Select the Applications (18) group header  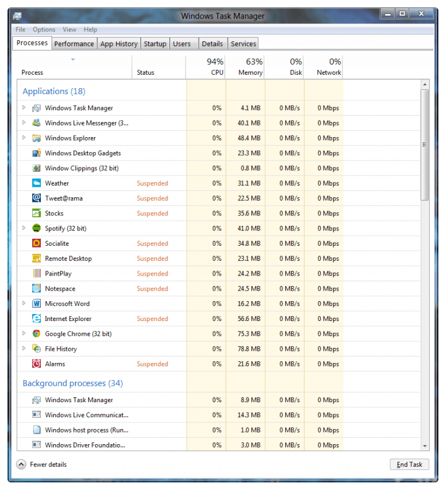(x=54, y=91)
